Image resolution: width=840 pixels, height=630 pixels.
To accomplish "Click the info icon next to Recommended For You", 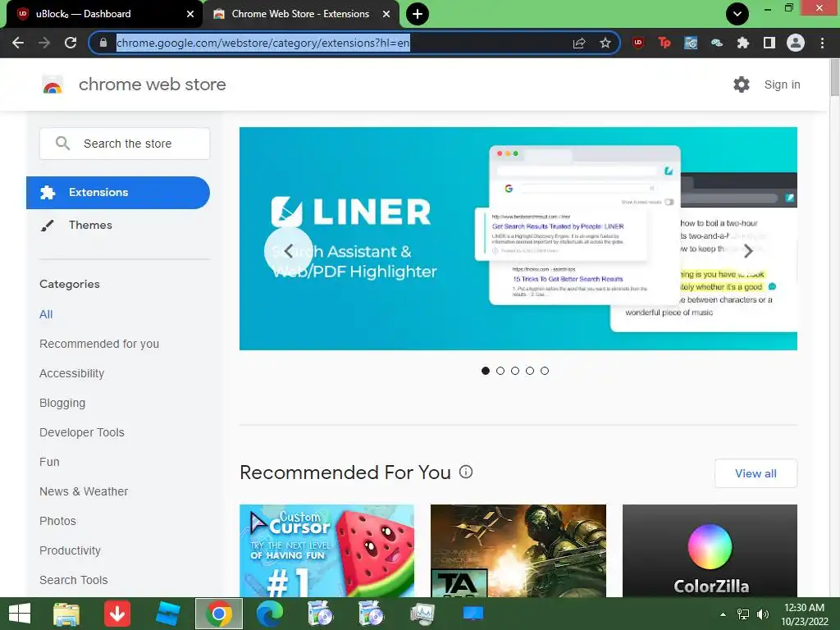I will 466,472.
